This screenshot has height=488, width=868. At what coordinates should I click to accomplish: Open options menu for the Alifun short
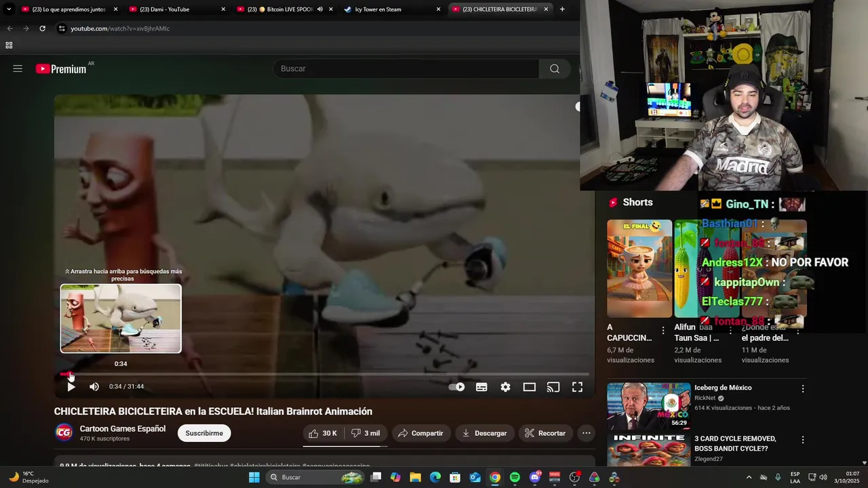point(730,331)
